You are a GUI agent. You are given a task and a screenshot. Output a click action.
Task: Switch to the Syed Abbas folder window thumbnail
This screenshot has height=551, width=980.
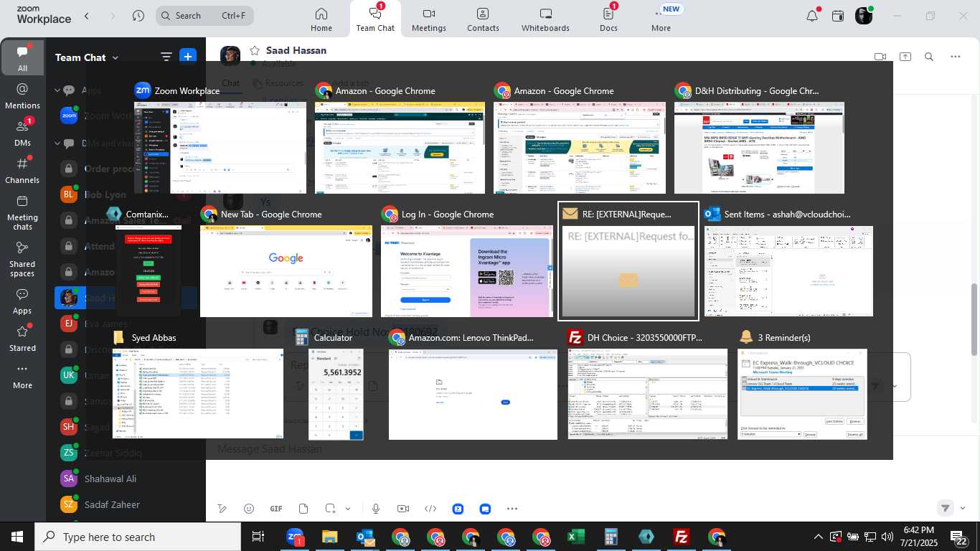(x=198, y=394)
